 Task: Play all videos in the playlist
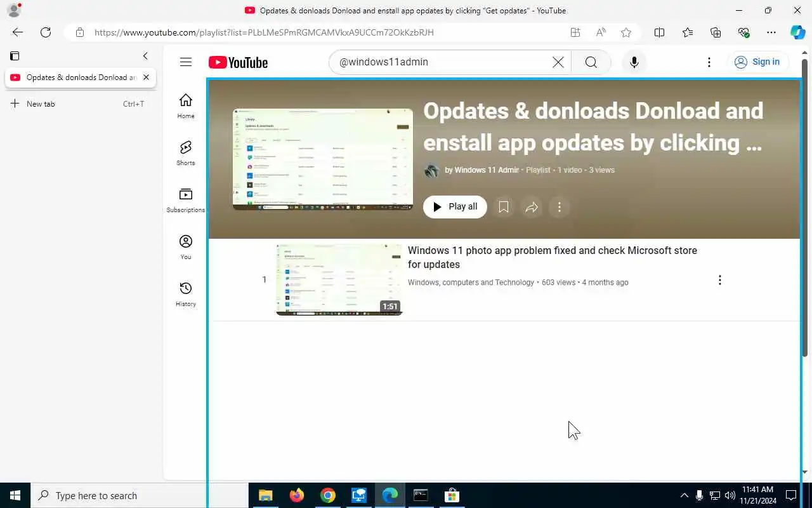click(455, 207)
